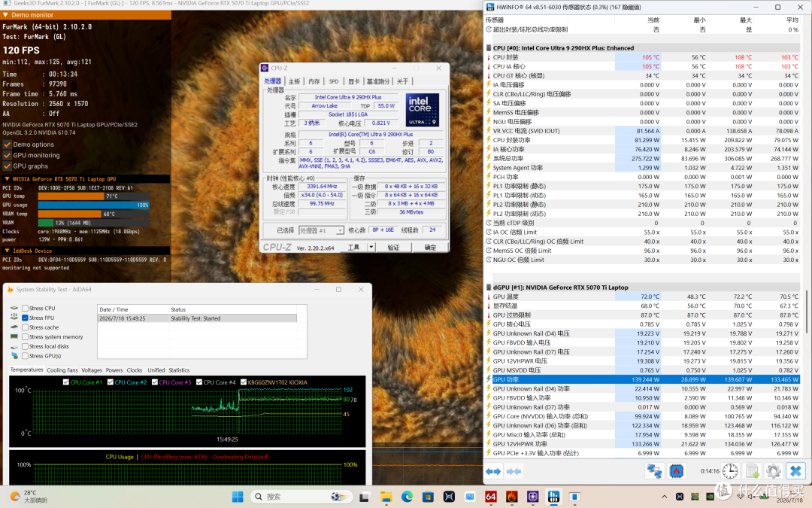The height and width of the screenshot is (508, 812).
Task: Open HWiNFO sensor settings gear icon
Action: coord(773,471)
